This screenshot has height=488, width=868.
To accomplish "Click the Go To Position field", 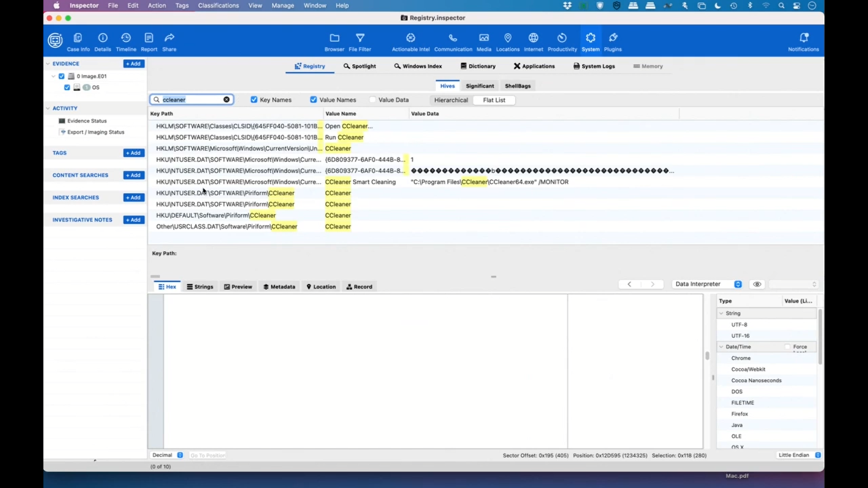I will pyautogui.click(x=208, y=455).
